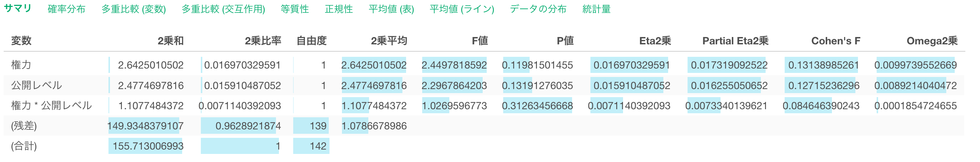Click the P値 column header
This screenshot has height=162, width=980.
point(565,41)
